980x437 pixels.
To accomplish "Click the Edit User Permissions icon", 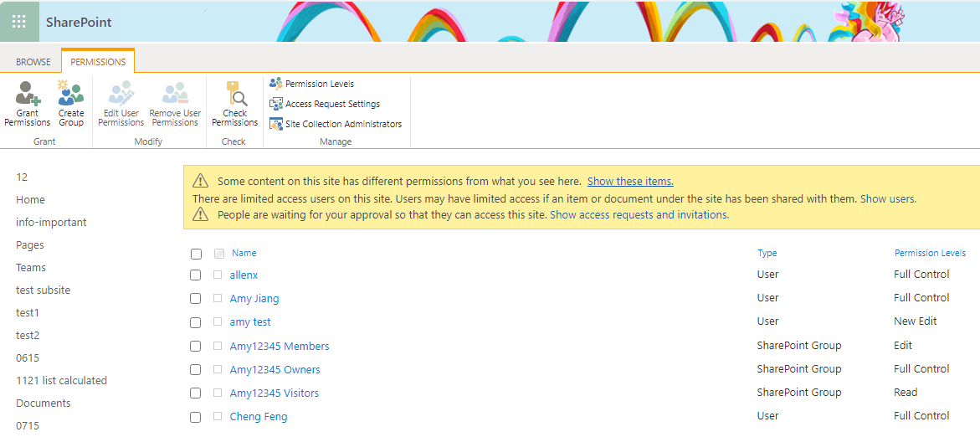I will tap(121, 93).
